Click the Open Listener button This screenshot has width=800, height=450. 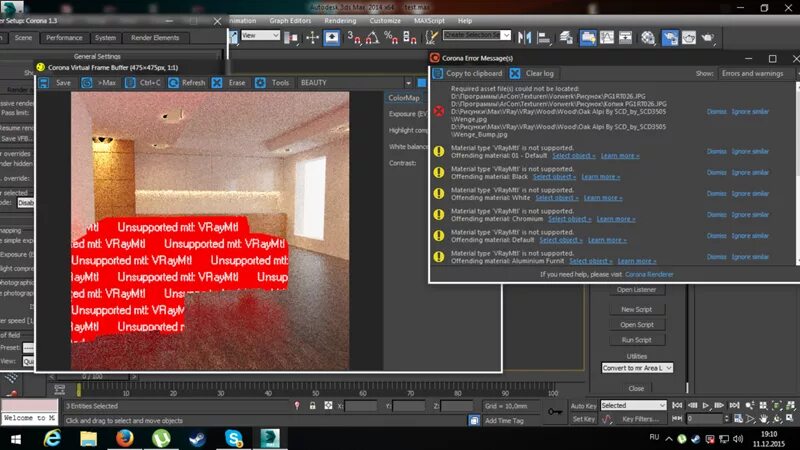coord(636,290)
